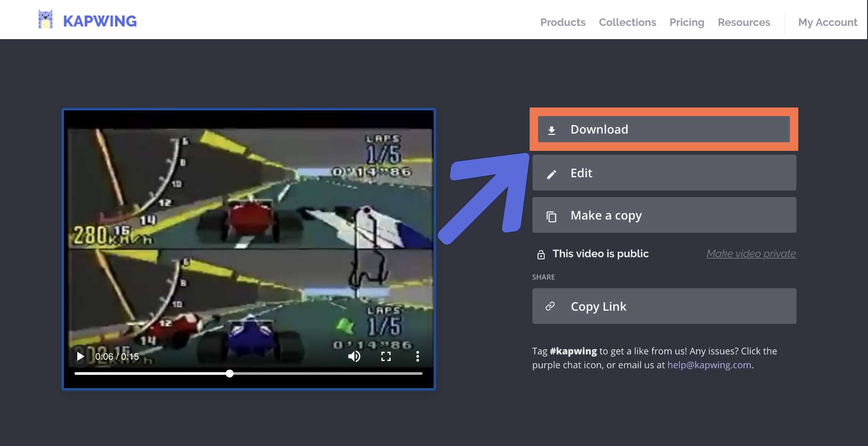
Task: Open the video three-dot options menu
Action: pos(418,356)
